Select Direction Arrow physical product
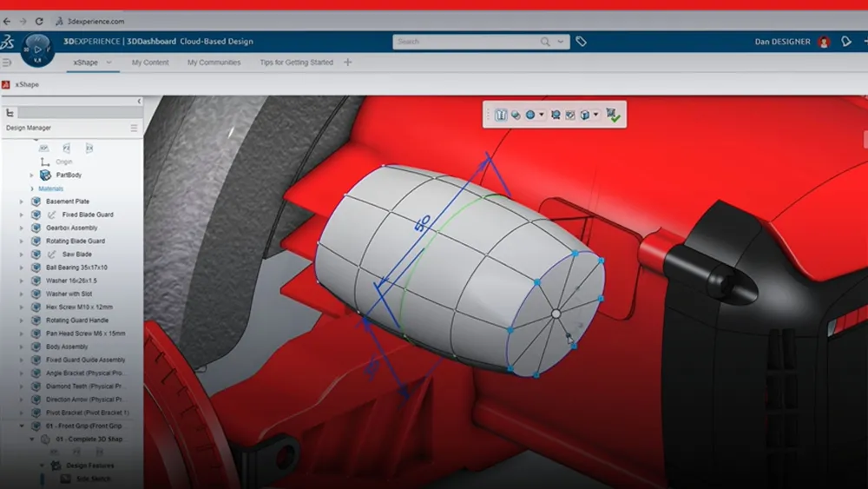868x489 pixels. tap(86, 400)
